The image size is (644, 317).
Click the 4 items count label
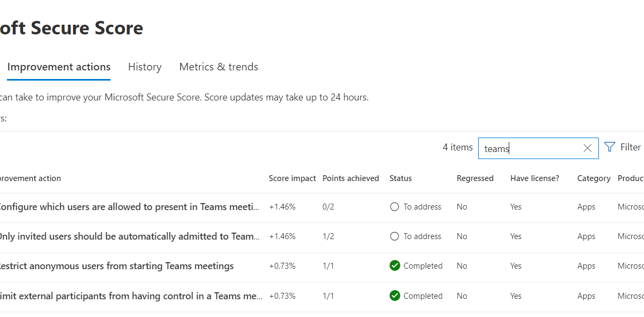coord(457,147)
